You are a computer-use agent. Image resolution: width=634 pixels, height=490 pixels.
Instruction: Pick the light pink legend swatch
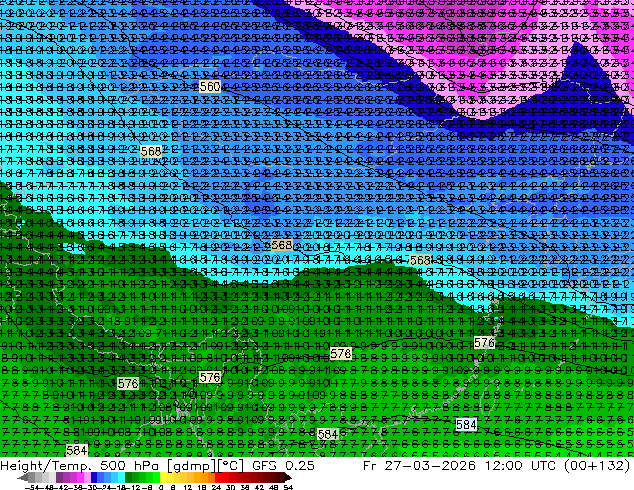click(87, 478)
